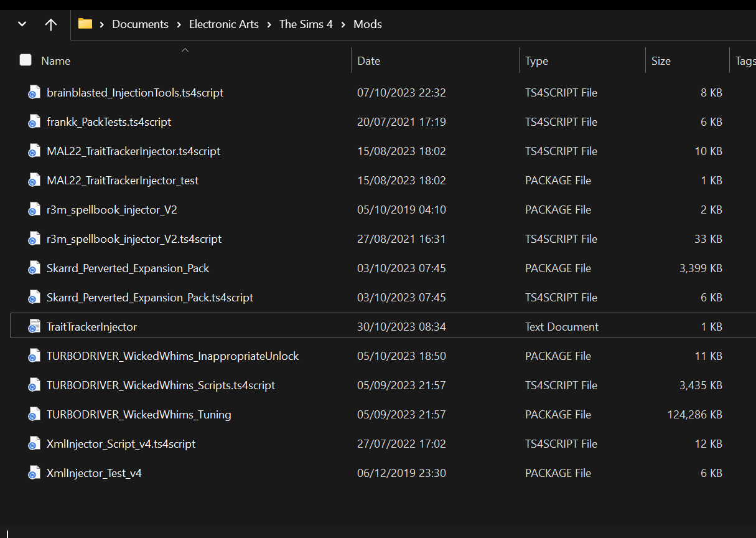Select the Skarrd_Perverted_Expansion_Pack.ts4script file name
This screenshot has height=538, width=756.
pyautogui.click(x=150, y=298)
